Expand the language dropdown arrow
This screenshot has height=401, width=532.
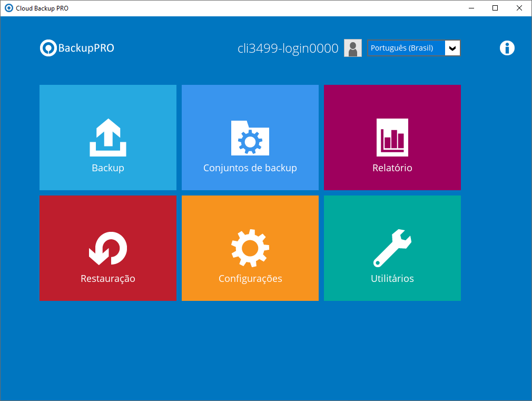click(452, 48)
